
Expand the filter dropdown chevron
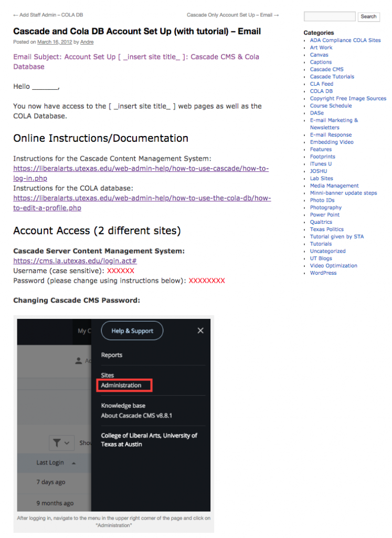coord(67,443)
